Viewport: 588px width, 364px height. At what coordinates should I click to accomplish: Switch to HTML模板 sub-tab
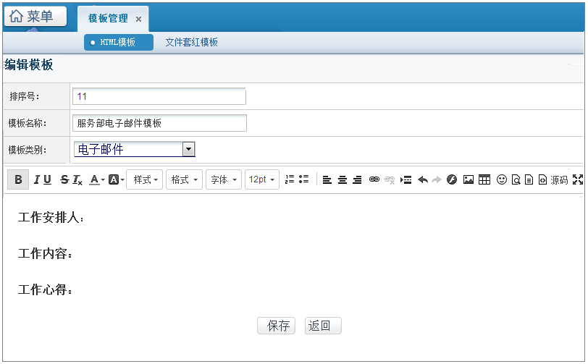[119, 42]
